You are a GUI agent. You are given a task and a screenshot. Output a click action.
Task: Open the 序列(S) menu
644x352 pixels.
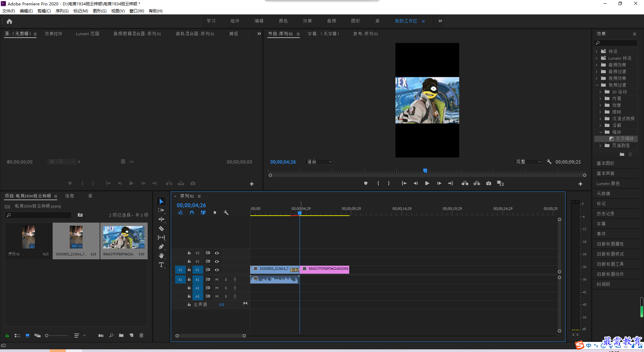(62, 11)
